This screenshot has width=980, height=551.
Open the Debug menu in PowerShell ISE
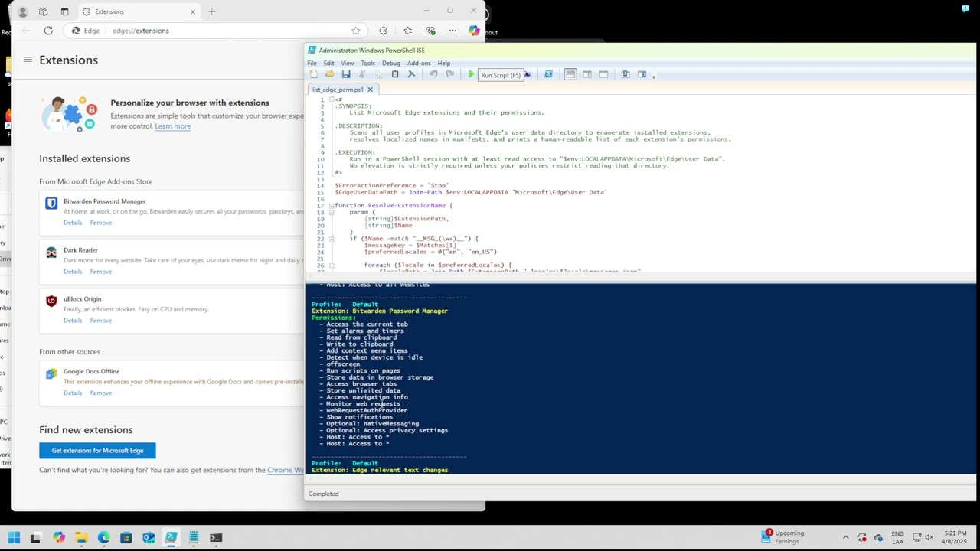[x=391, y=63]
